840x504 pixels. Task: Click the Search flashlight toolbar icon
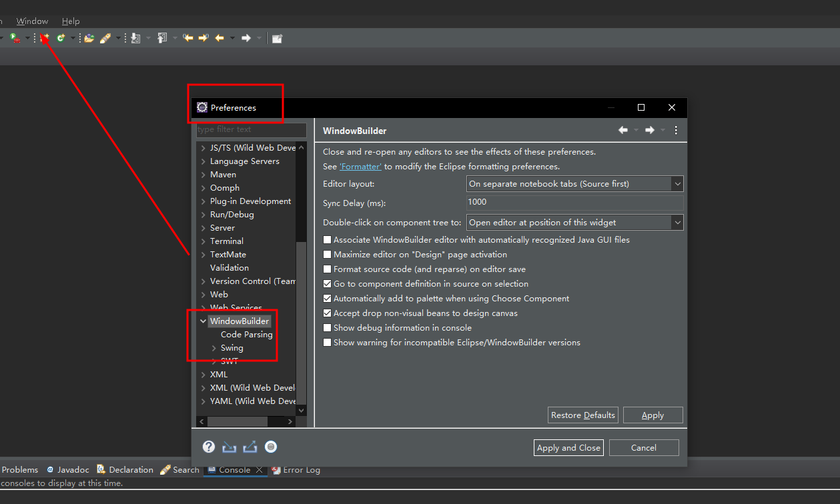click(105, 38)
